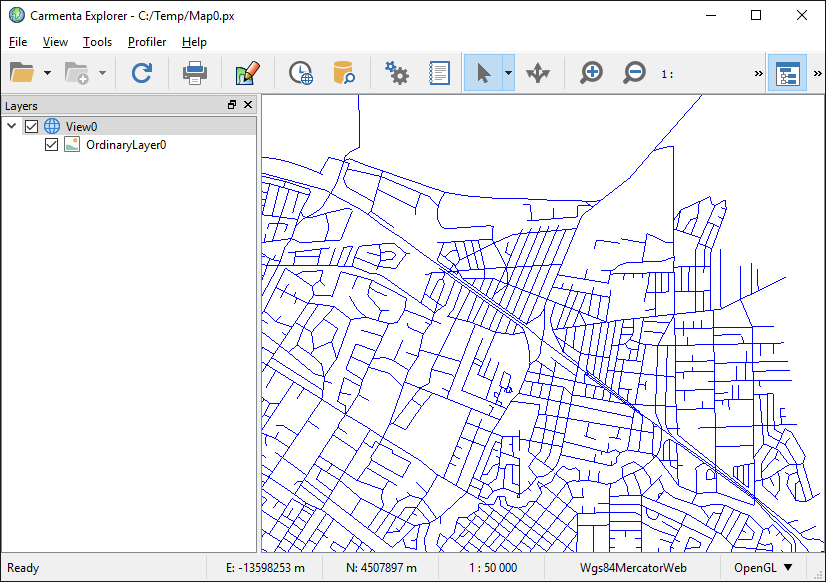Click the Reload refresh arrow icon

[x=142, y=73]
